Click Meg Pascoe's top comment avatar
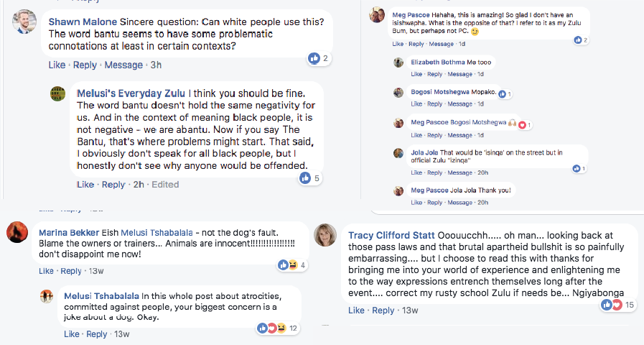 pyautogui.click(x=377, y=14)
